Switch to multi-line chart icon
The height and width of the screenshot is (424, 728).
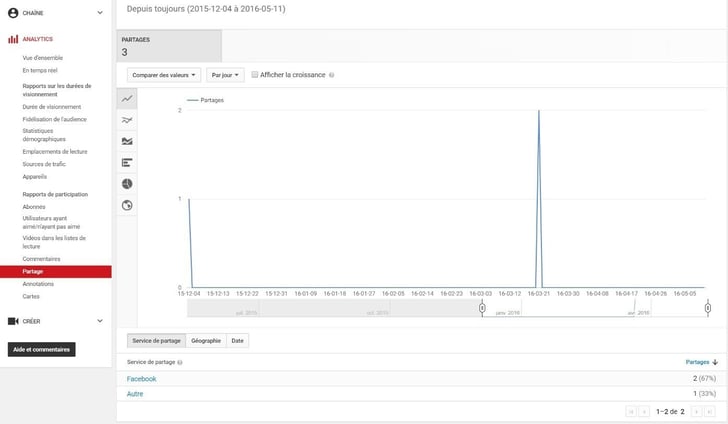coord(127,120)
